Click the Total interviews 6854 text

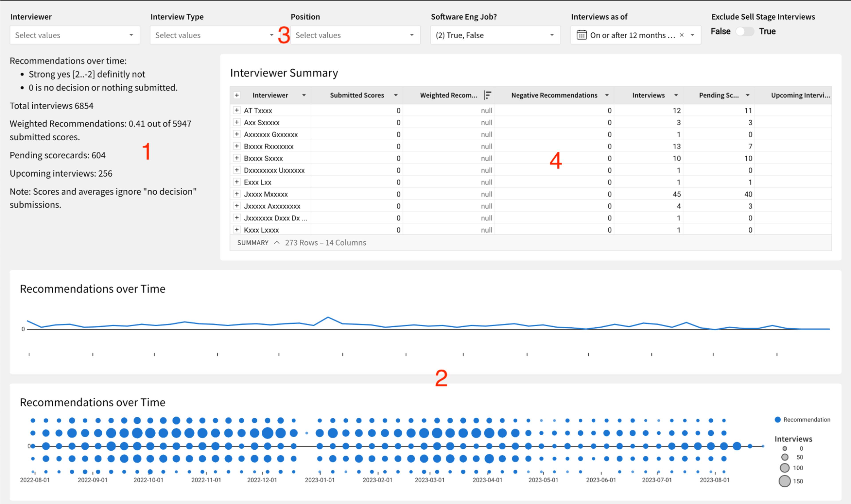(x=52, y=106)
